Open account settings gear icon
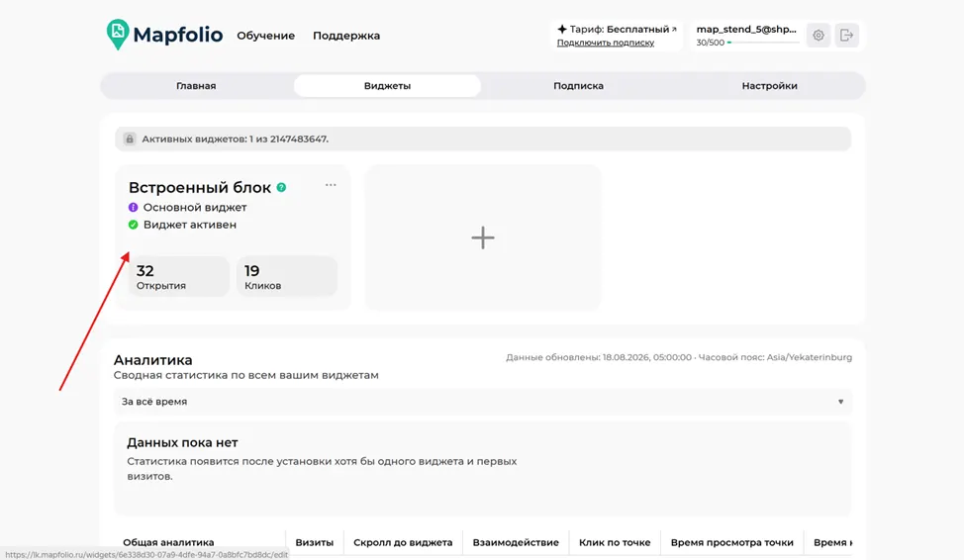964x560 pixels. (x=819, y=35)
